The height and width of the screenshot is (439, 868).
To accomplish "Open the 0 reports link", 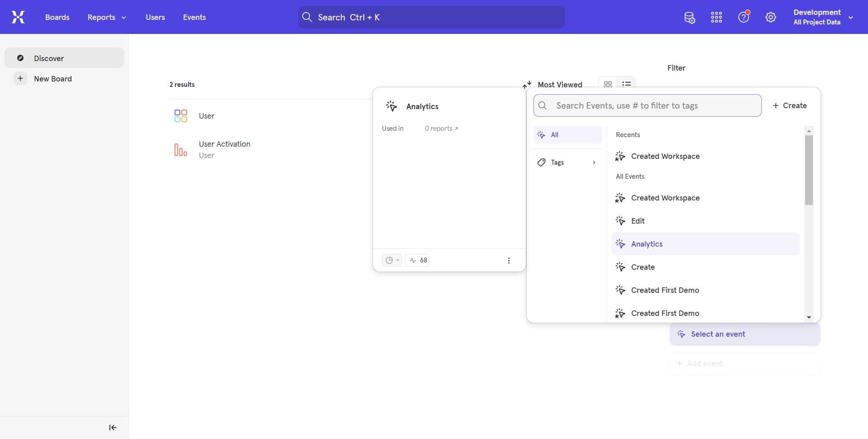I will coord(441,129).
